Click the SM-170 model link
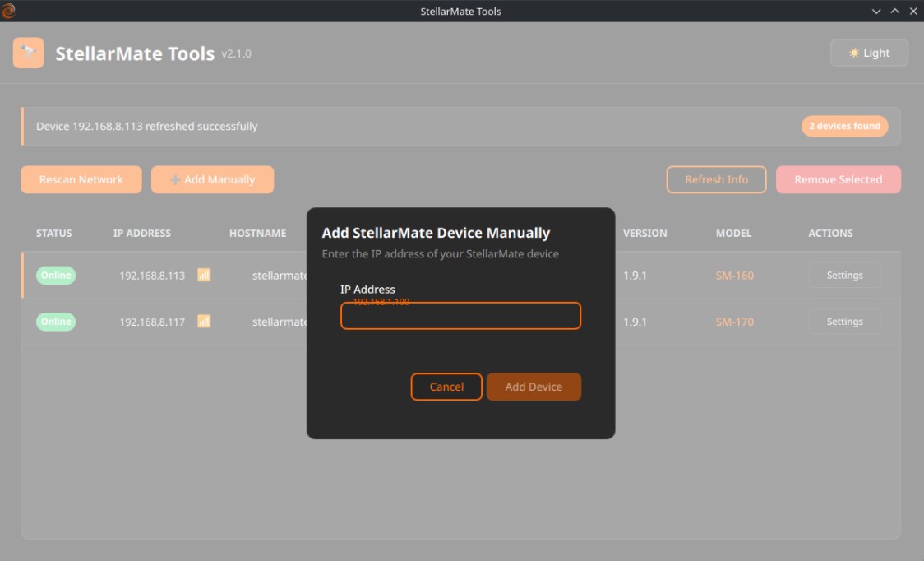924x561 pixels. (734, 322)
